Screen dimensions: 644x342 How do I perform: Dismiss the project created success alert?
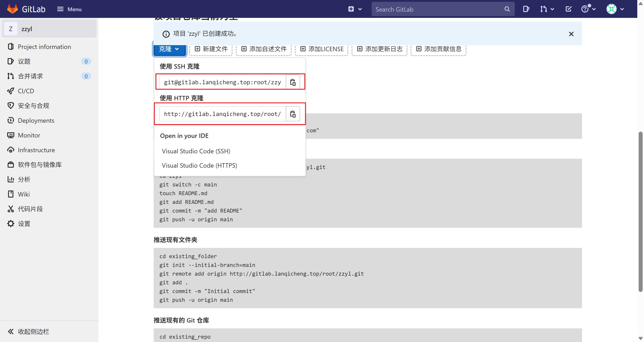(571, 34)
